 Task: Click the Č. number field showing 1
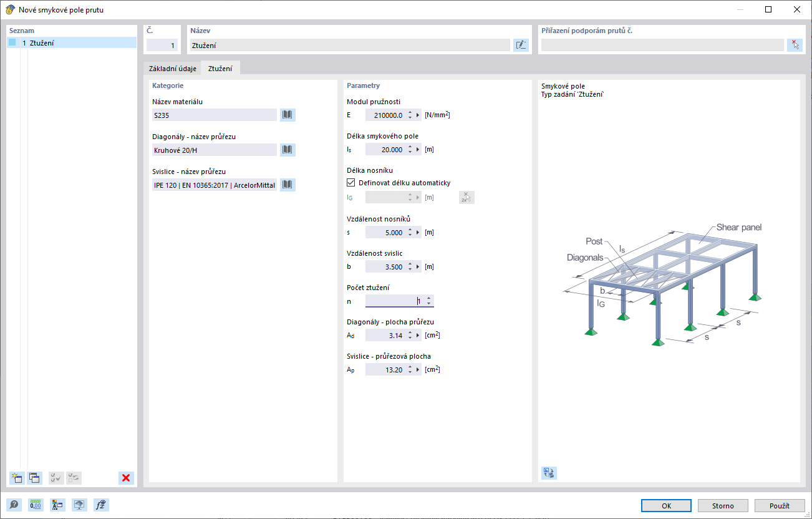click(162, 45)
